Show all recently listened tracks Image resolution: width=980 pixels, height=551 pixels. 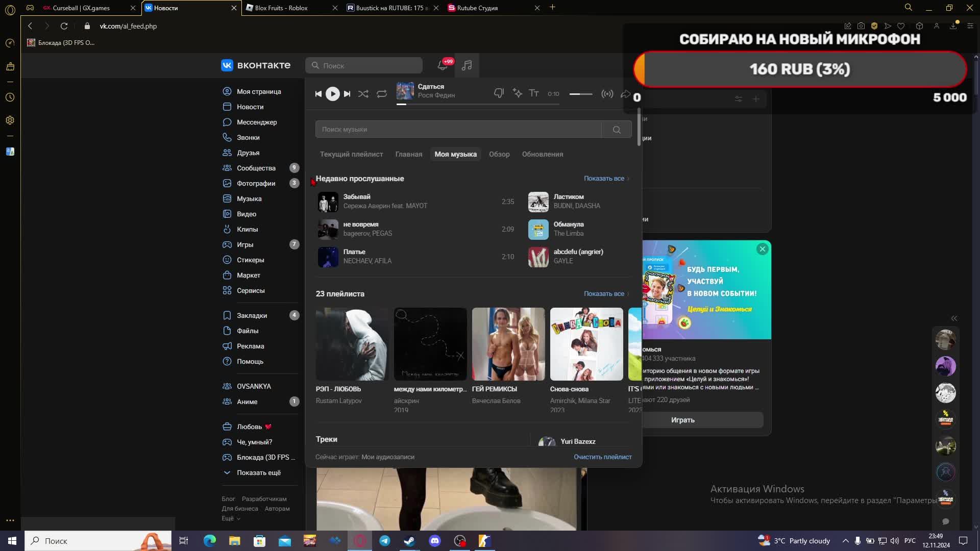[x=604, y=179]
